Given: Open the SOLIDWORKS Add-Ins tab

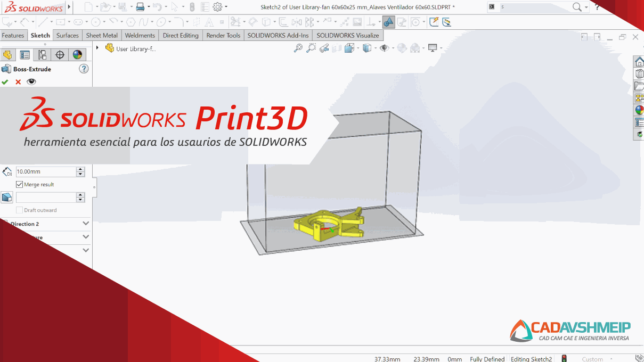Looking at the screenshot, I should pyautogui.click(x=278, y=36).
